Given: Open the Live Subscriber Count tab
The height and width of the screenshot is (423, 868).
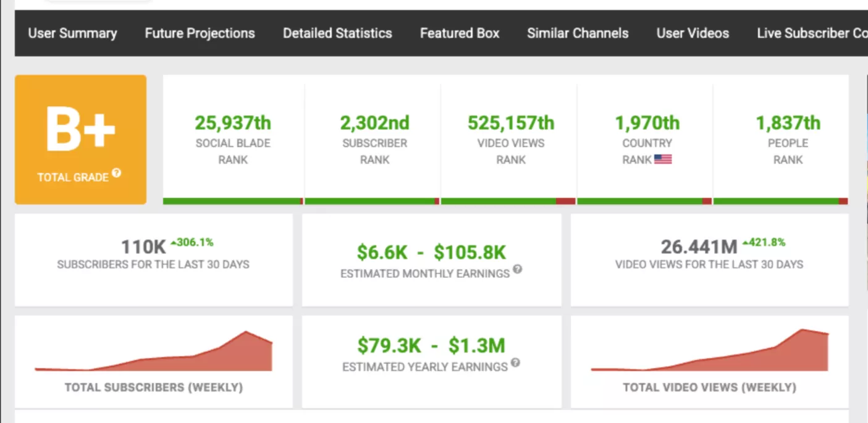Looking at the screenshot, I should [x=812, y=33].
